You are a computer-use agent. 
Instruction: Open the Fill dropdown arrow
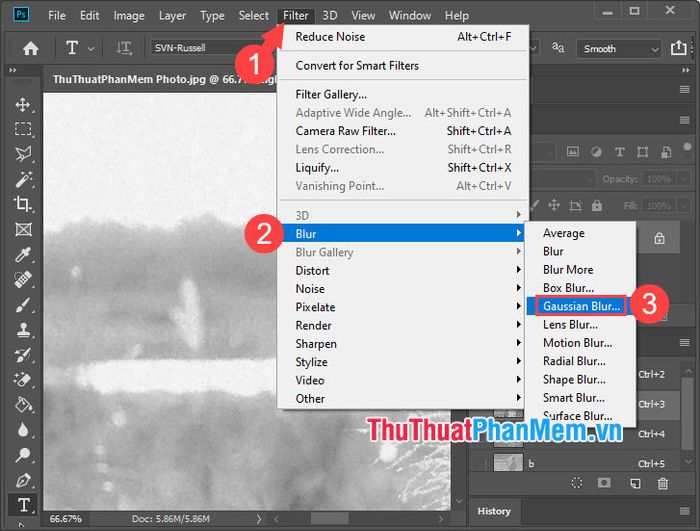tap(684, 206)
